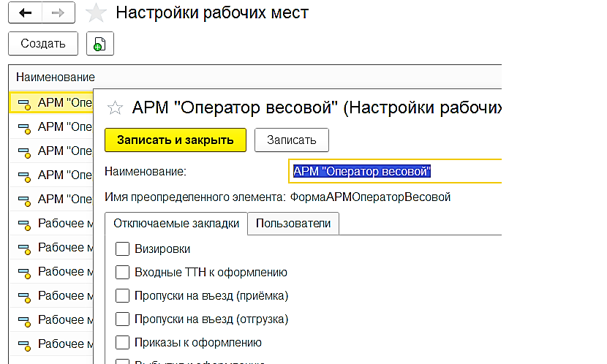
Task: Click the ФормаАРМОператорВесовой text
Action: (x=370, y=197)
